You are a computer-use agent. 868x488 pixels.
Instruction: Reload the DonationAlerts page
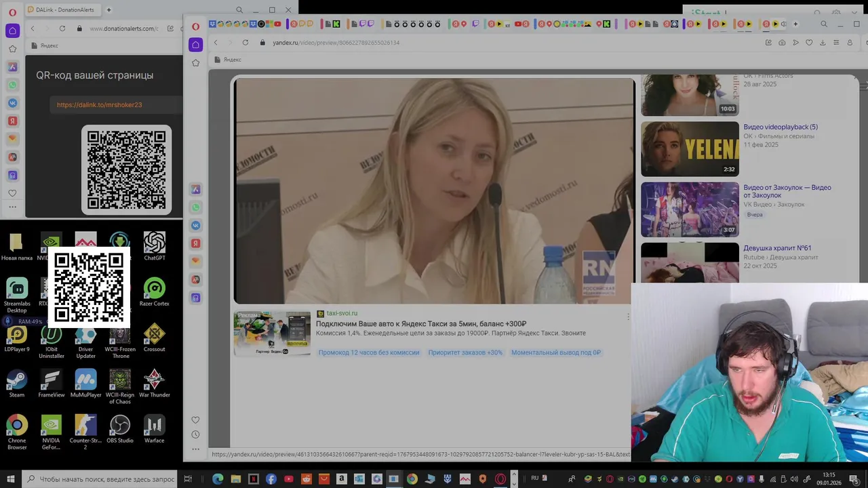coord(62,28)
